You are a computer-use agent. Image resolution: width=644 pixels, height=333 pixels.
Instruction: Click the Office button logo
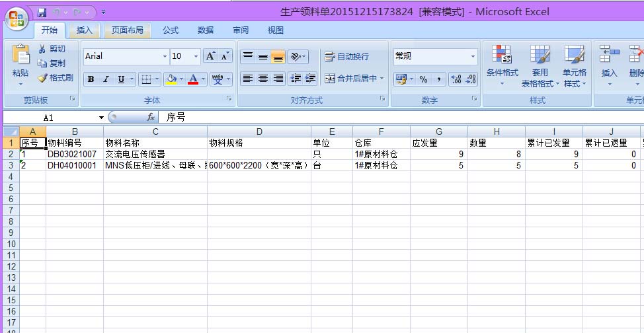coord(18,18)
